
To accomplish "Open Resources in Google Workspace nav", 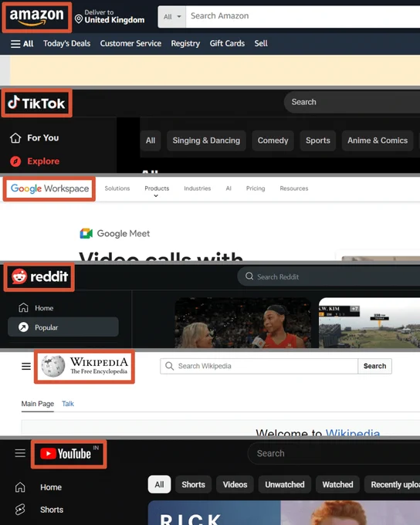I will pos(294,188).
